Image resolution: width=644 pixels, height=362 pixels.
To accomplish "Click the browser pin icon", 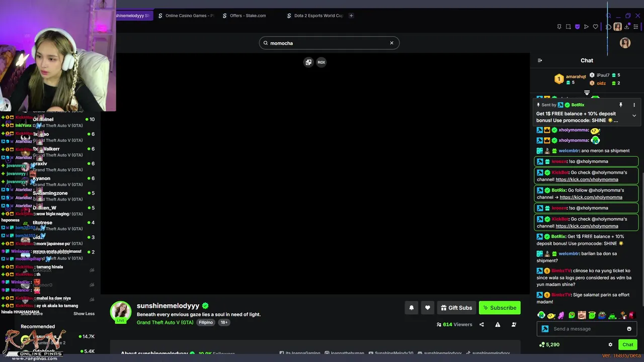I will coord(559,27).
